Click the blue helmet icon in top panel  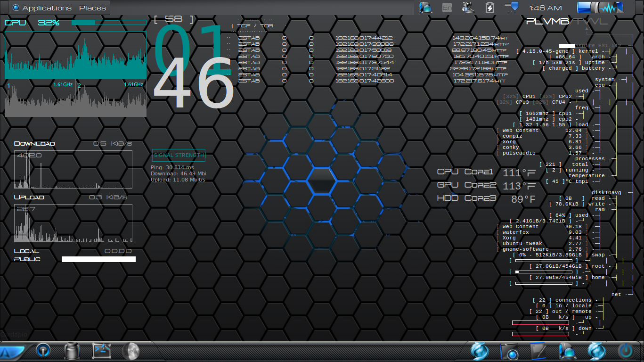point(426,8)
